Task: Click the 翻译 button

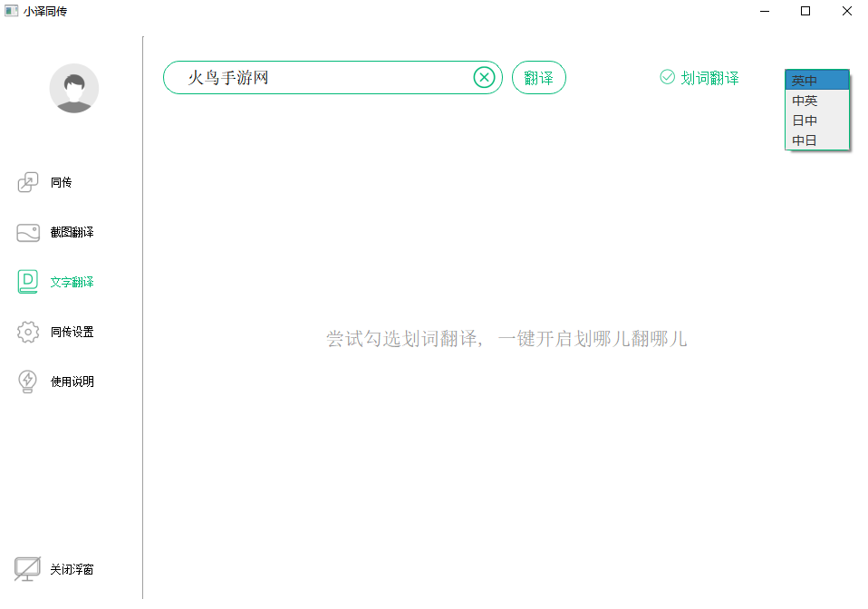Action: pos(538,78)
